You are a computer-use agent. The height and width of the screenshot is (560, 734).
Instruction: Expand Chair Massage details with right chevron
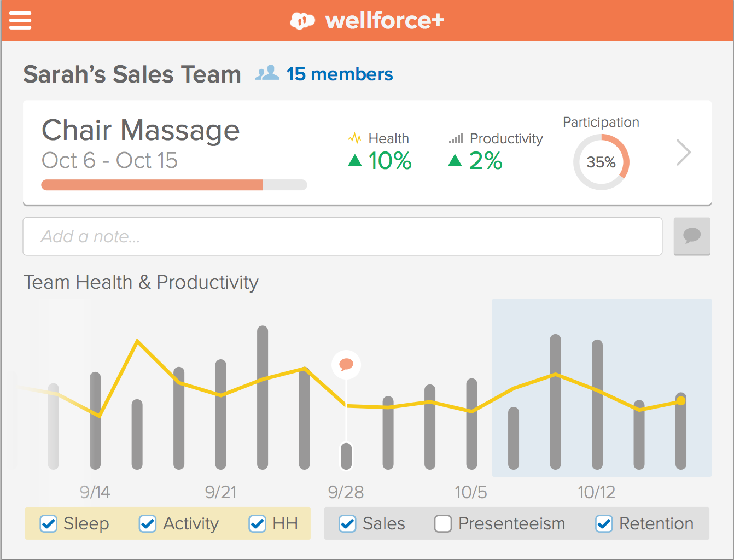(684, 152)
